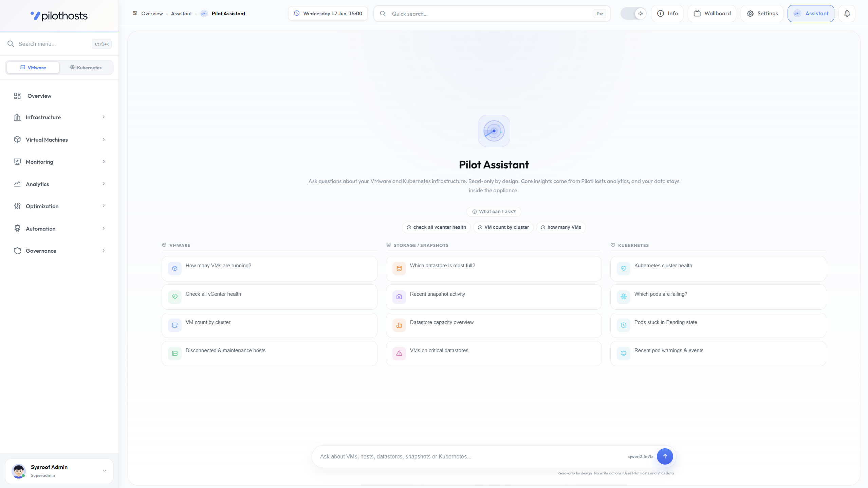The width and height of the screenshot is (868, 488).
Task: Expand the Optimization menu chevron
Action: [104, 206]
